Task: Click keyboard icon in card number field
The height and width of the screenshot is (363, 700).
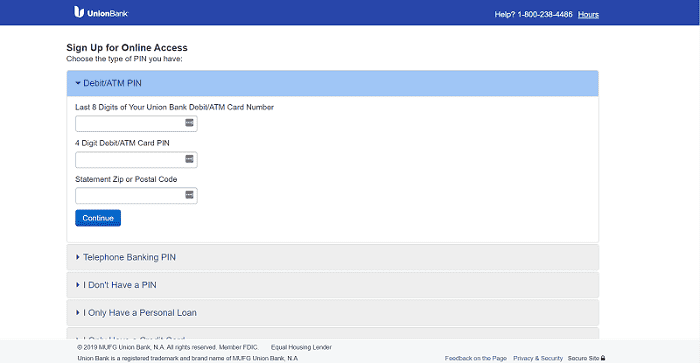Action: (x=189, y=123)
